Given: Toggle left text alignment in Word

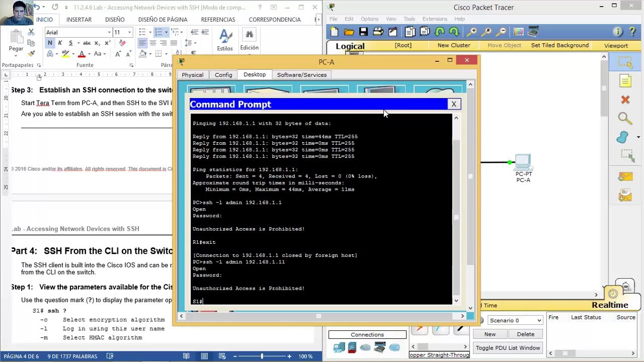Looking at the screenshot, I should pyautogui.click(x=142, y=43).
